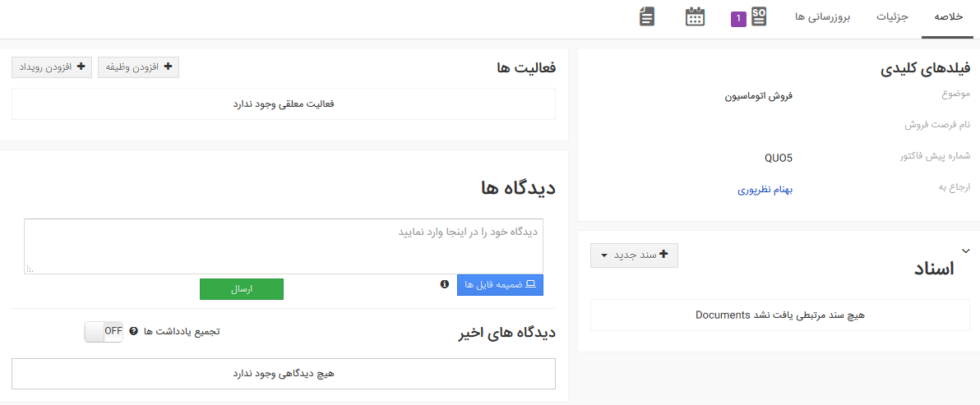Click the QUO5 quote number value
980x405 pixels.
click(778, 158)
